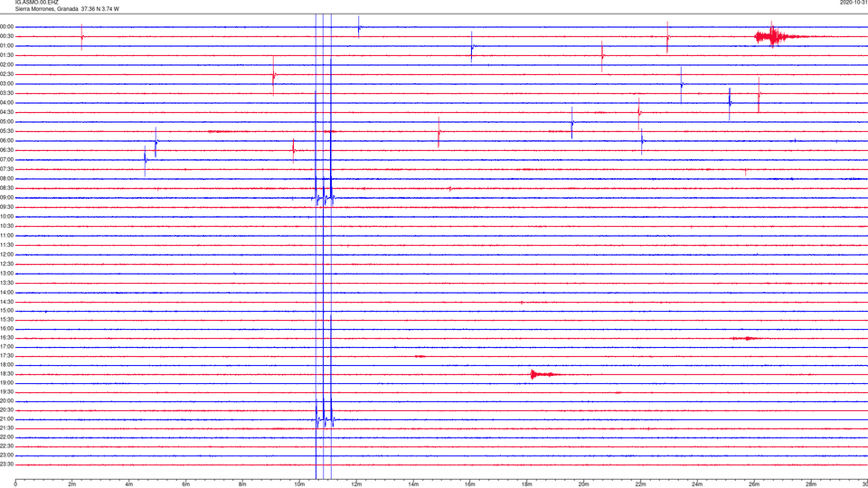868x488 pixels.
Task: Click the 04:30 row time label
Action: [6, 112]
